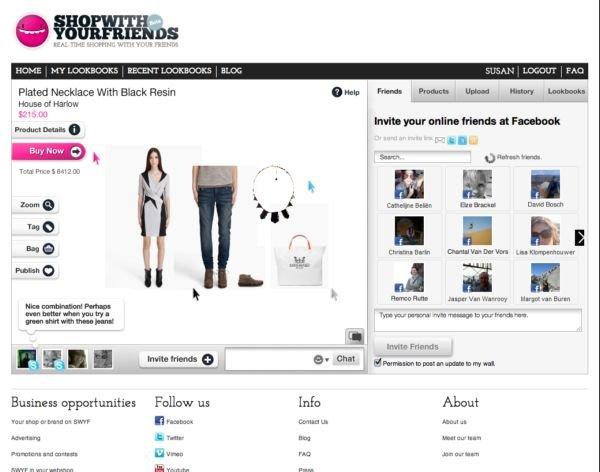
Task: Share invite link via Twitter icon
Action: pyautogui.click(x=452, y=140)
